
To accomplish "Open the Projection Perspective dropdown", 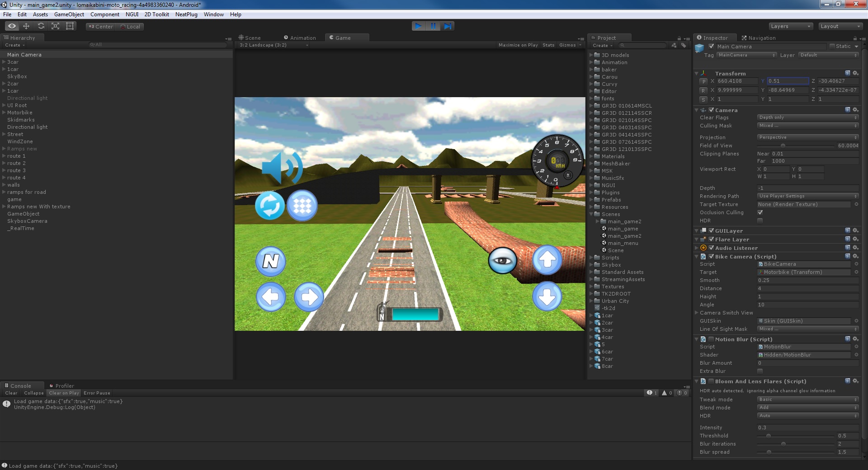I will 807,137.
